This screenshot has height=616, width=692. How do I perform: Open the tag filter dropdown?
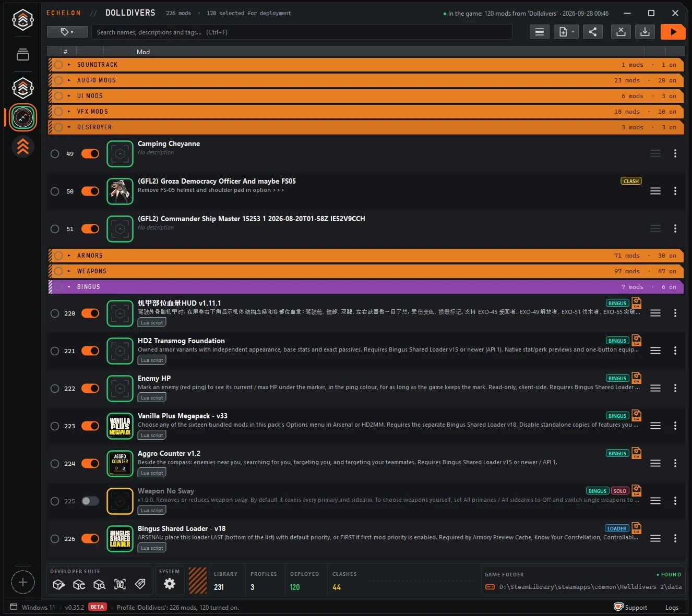click(67, 32)
